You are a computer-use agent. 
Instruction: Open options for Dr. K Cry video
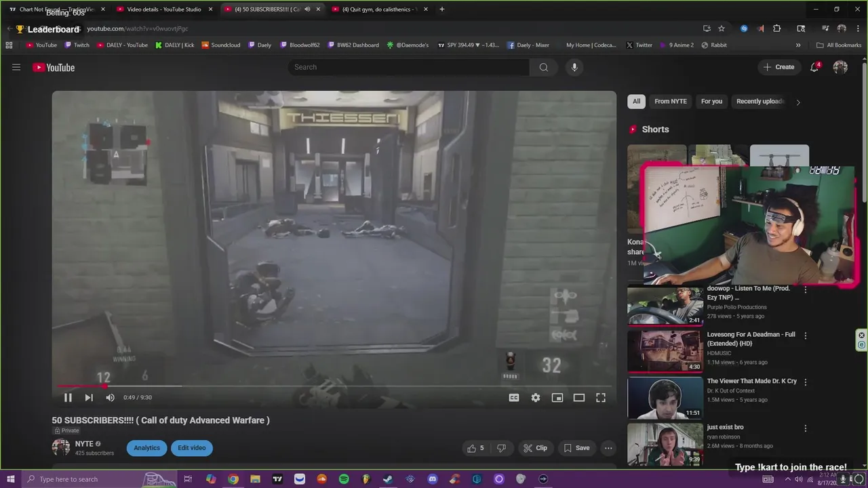click(806, 382)
